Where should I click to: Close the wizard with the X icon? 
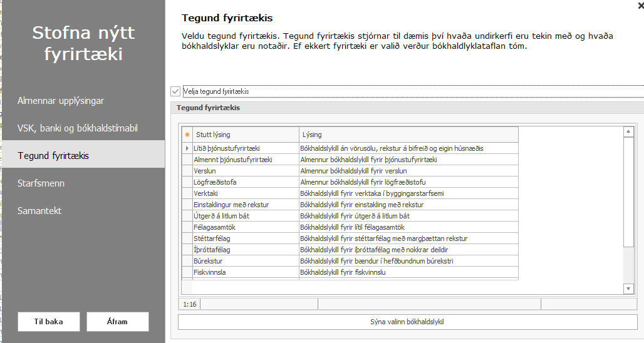pyautogui.click(x=640, y=5)
